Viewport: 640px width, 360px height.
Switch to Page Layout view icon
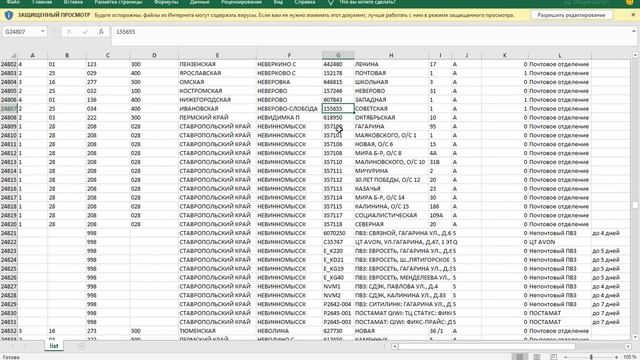click(x=536, y=357)
